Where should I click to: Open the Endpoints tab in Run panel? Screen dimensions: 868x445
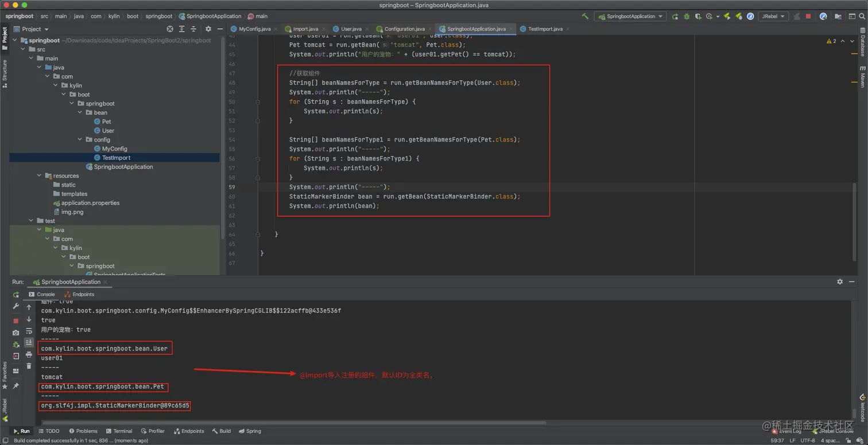click(x=79, y=294)
